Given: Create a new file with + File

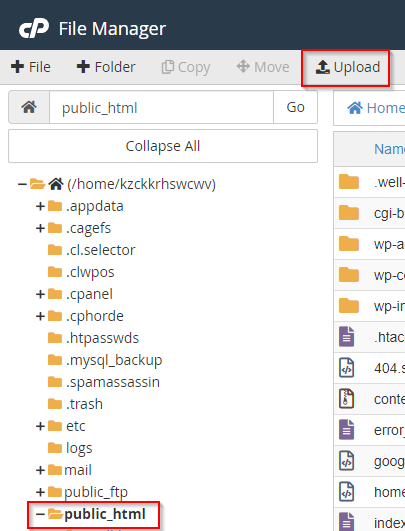Looking at the screenshot, I should point(30,67).
